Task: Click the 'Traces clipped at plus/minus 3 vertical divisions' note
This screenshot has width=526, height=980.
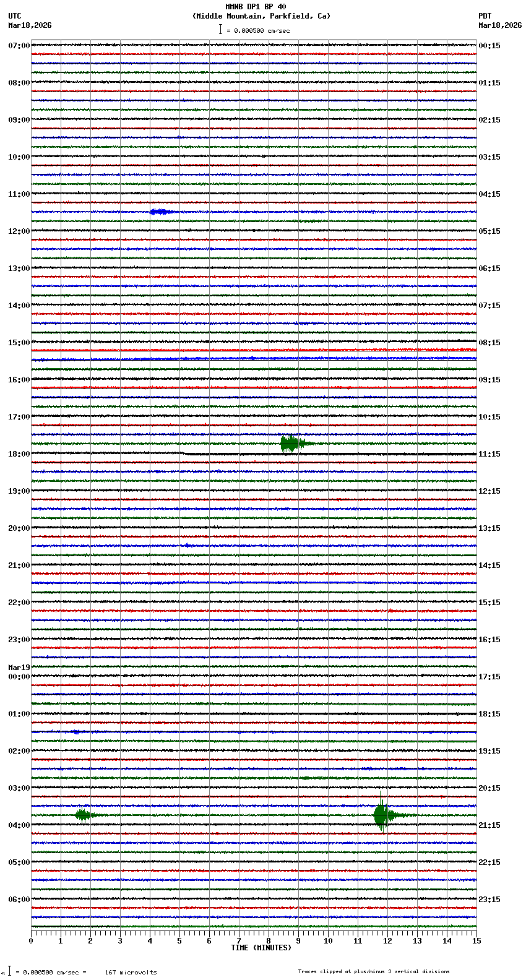Action: click(x=374, y=971)
